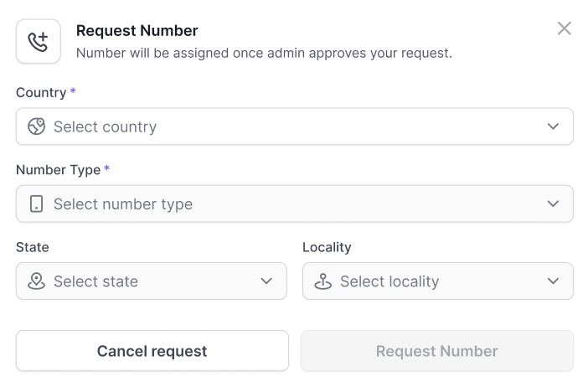Viewport: 588px width, 387px height.
Task: Click the globe icon in the Country field
Action: [36, 126]
